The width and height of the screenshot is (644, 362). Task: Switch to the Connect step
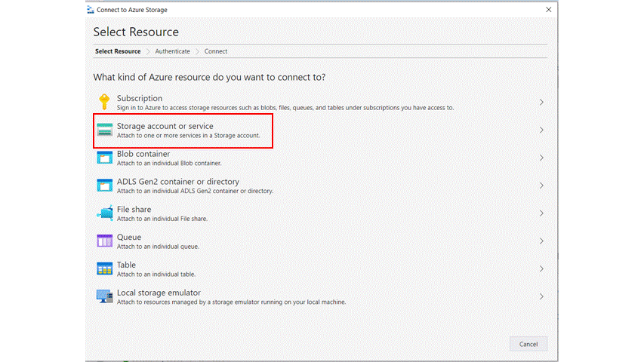coord(216,51)
